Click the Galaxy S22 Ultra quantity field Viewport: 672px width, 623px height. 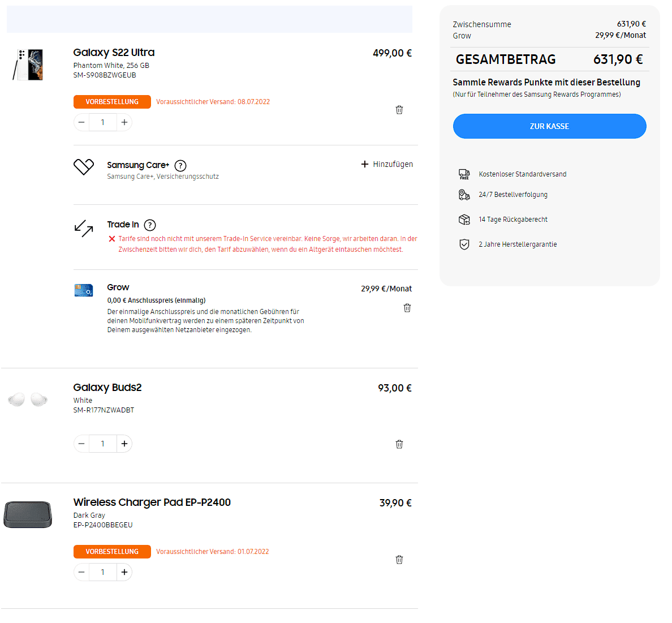click(x=103, y=122)
